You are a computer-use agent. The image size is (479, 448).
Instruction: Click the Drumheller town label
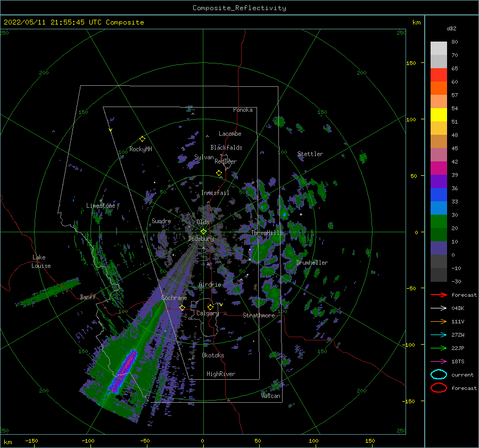(312, 263)
